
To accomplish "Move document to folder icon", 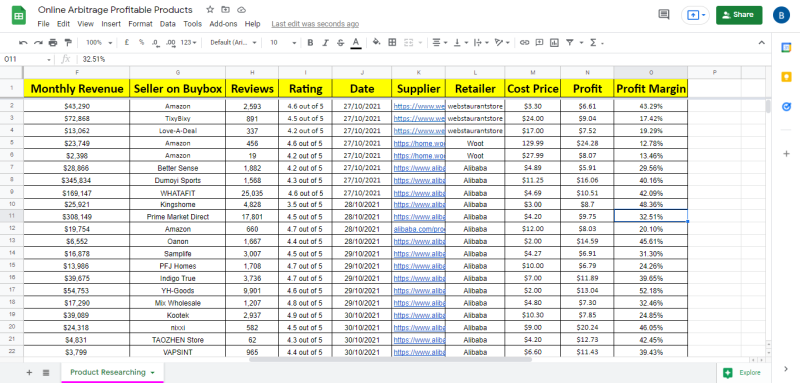I will tap(226, 10).
